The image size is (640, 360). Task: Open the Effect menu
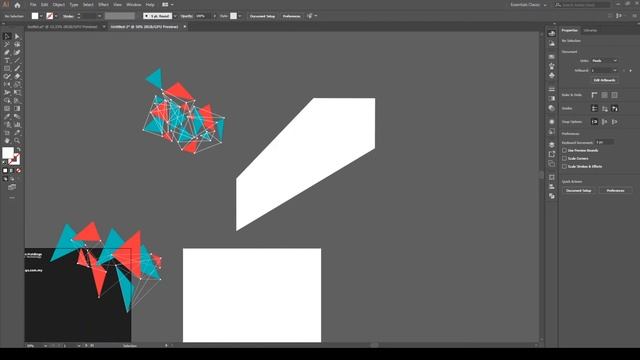pos(103,5)
